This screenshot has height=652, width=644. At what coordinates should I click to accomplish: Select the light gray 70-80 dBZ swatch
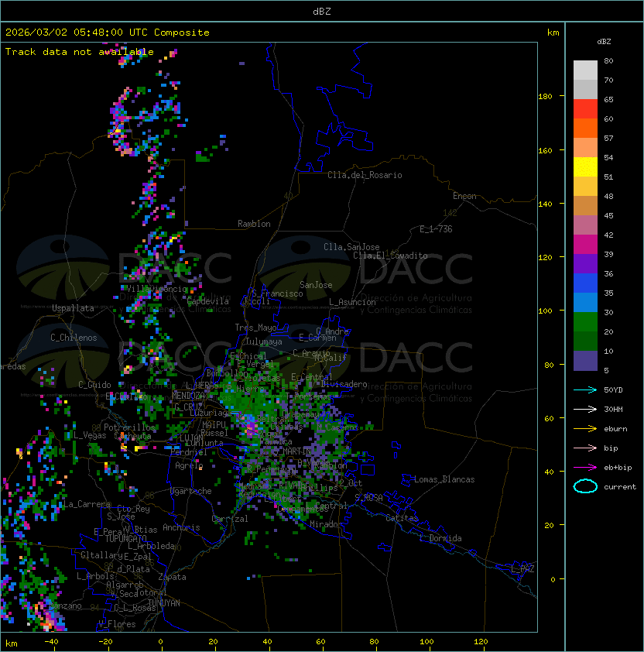click(585, 70)
